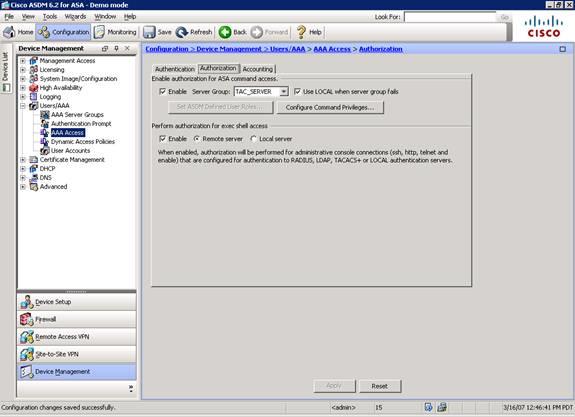Click the Monitoring toolbar icon
Screen dimensions: 575x417
click(99, 32)
